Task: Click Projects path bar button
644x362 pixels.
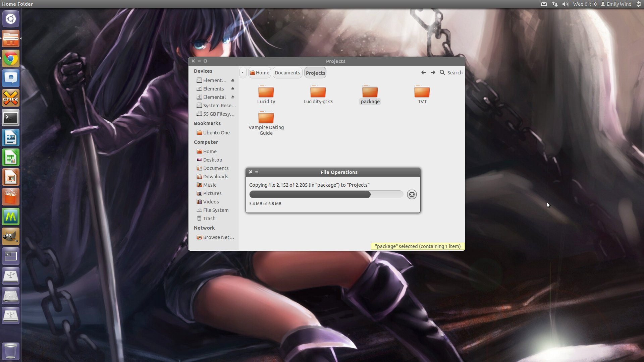Action: point(315,73)
